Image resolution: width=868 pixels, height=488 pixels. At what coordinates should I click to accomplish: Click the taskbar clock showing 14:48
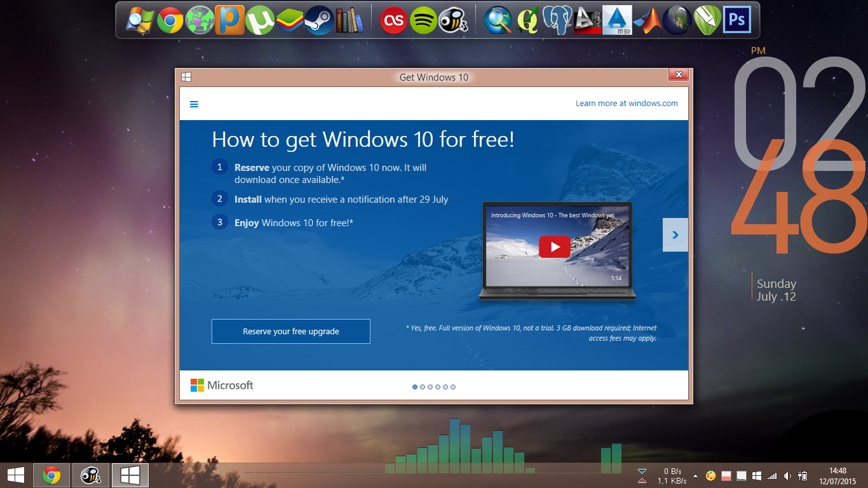[x=837, y=476]
